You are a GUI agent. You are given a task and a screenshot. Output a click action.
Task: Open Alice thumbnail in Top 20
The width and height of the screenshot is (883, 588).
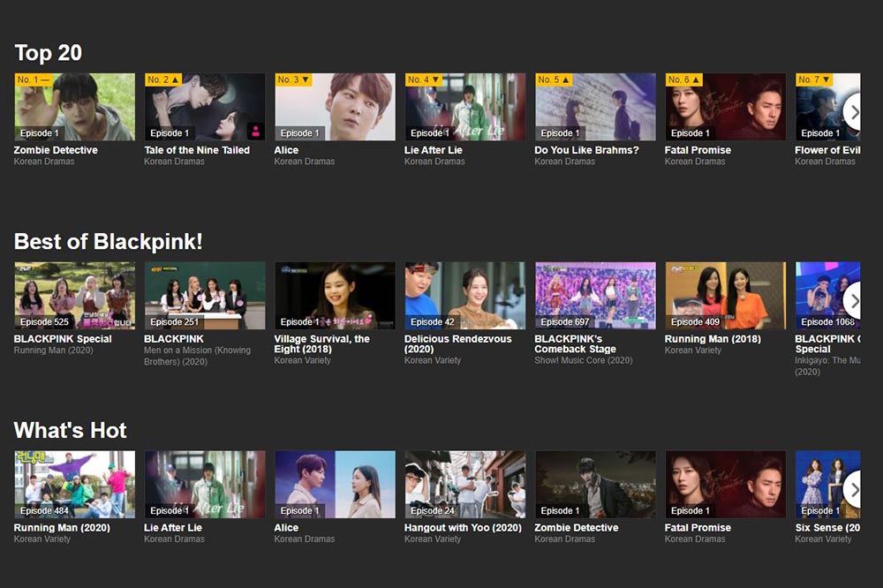click(x=335, y=107)
